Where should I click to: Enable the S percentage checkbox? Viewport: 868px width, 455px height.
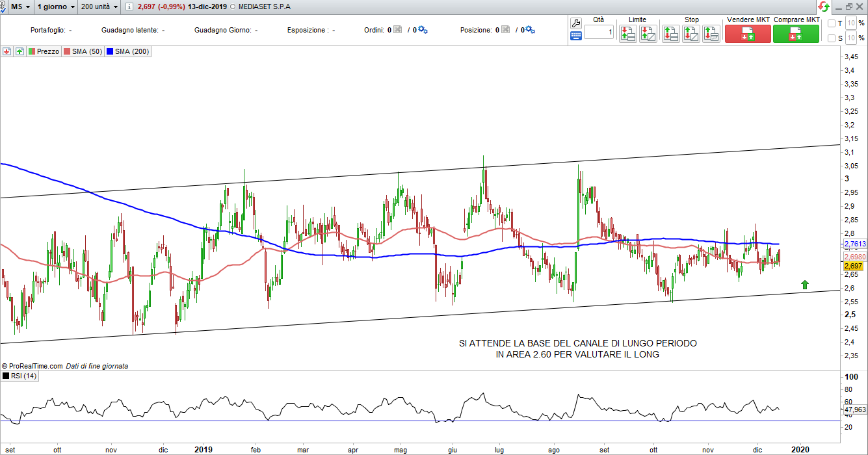pyautogui.click(x=832, y=38)
